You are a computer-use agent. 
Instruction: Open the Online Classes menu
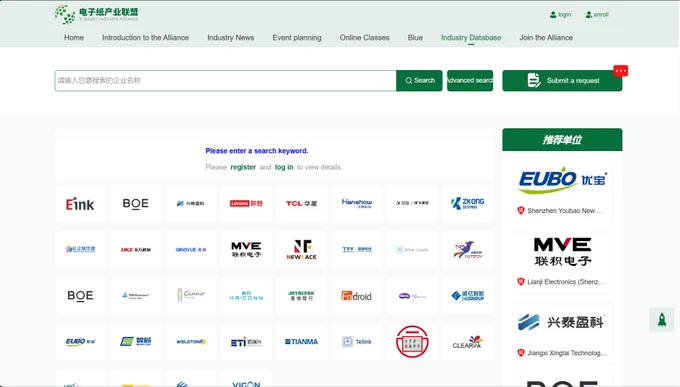click(365, 38)
